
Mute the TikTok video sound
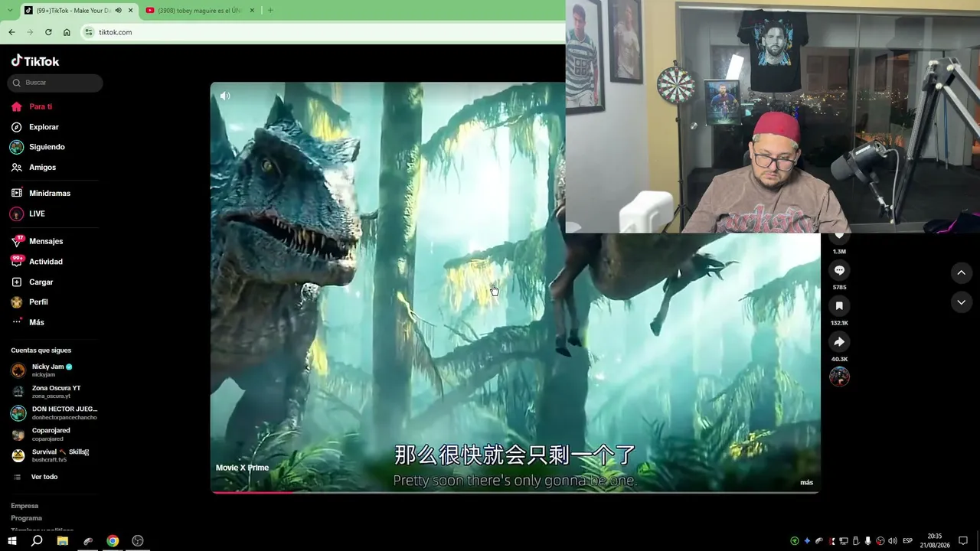click(225, 96)
